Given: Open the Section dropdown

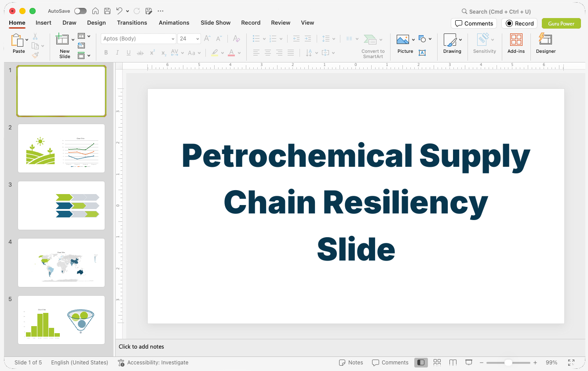Looking at the screenshot, I should 84,55.
